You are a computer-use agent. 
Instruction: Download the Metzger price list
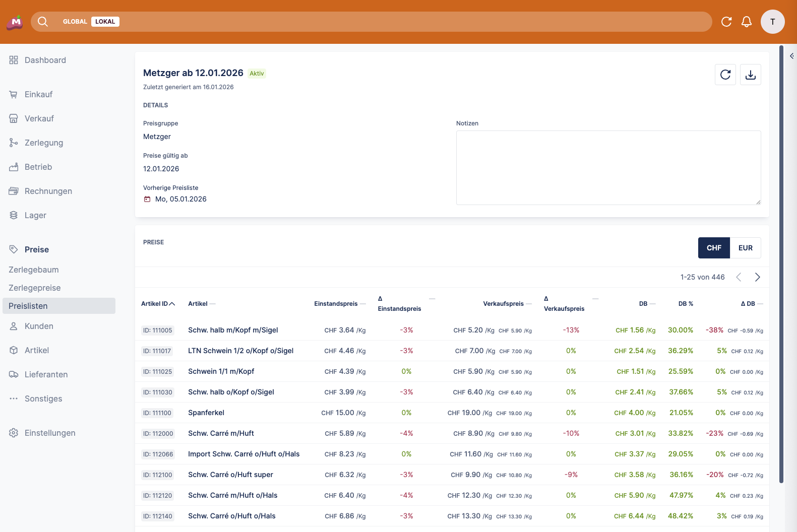[x=750, y=75]
